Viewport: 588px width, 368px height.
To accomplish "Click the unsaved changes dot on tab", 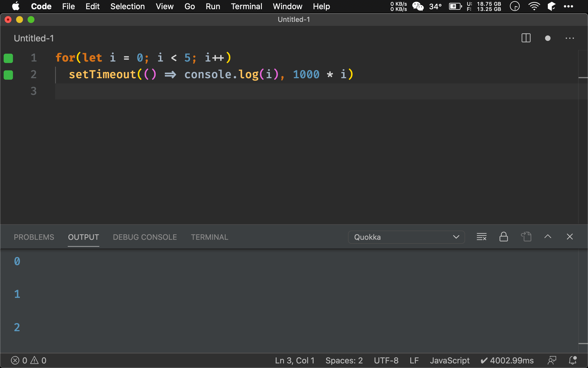I will [x=548, y=38].
